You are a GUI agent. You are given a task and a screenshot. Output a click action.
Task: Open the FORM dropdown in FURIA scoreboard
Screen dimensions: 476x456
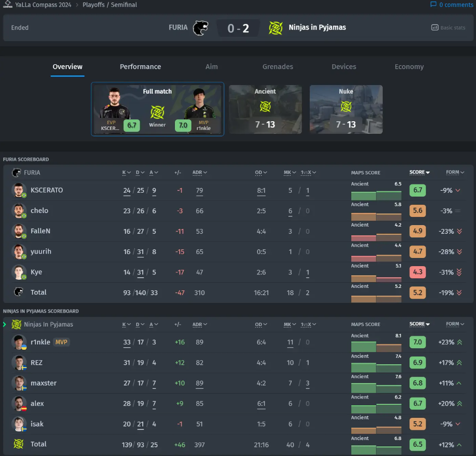click(455, 172)
